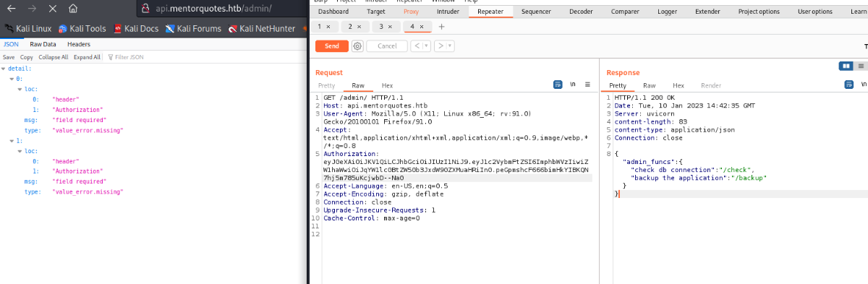Open the Request pane hamburger menu
This screenshot has height=284, width=868.
(x=587, y=85)
